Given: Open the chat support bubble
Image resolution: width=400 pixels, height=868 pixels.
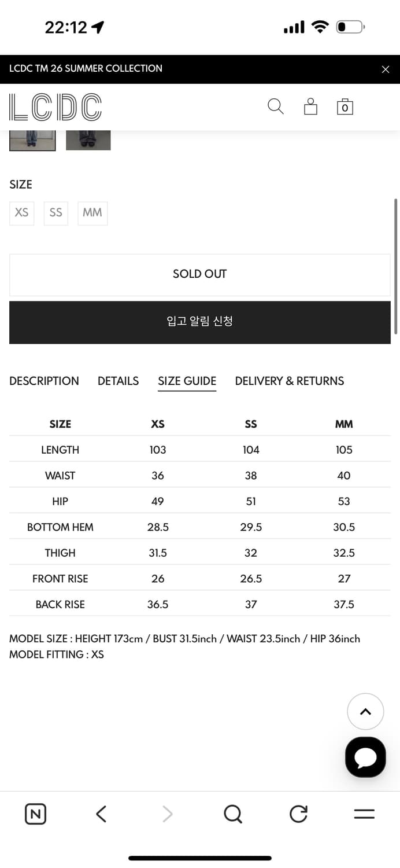Looking at the screenshot, I should click(x=365, y=757).
